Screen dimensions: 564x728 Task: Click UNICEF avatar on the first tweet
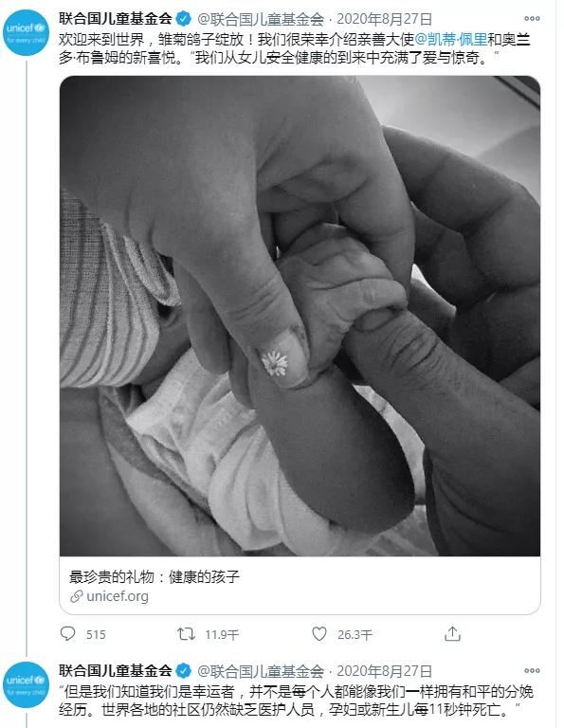pos(26,33)
